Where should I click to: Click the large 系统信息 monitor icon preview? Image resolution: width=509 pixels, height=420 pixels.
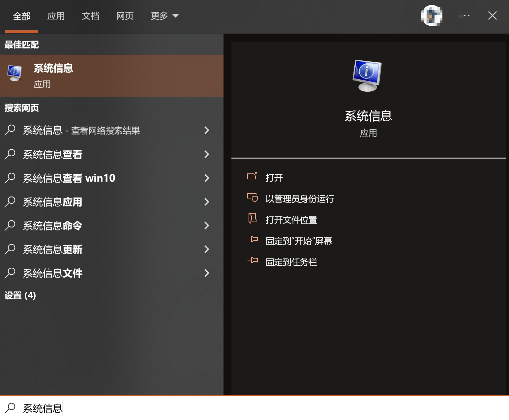pyautogui.click(x=368, y=75)
